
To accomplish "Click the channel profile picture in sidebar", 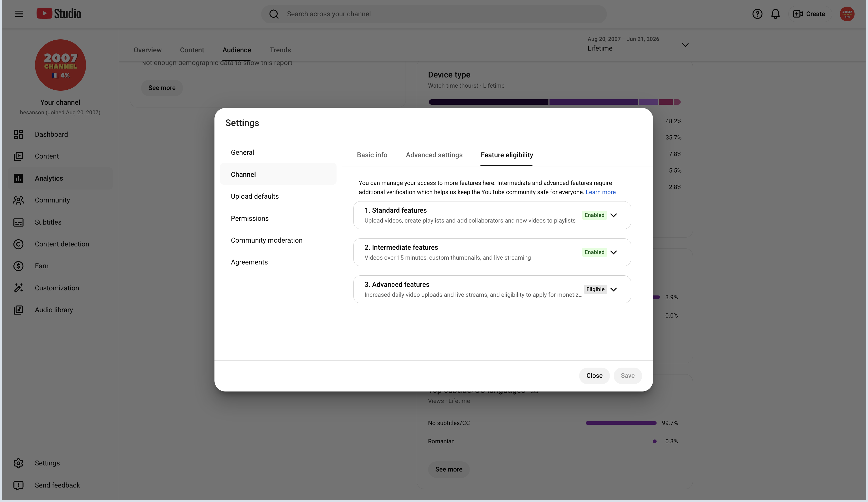I will [60, 65].
